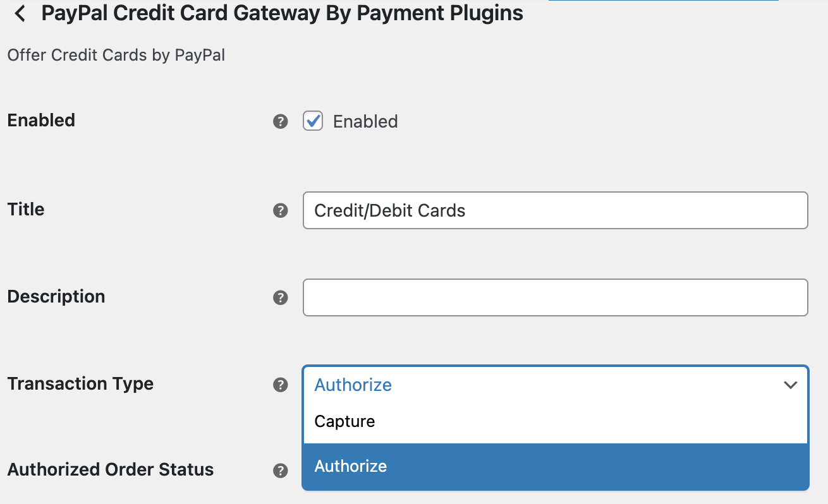Click the bold Description setting label
Image resolution: width=828 pixels, height=504 pixels.
[56, 296]
